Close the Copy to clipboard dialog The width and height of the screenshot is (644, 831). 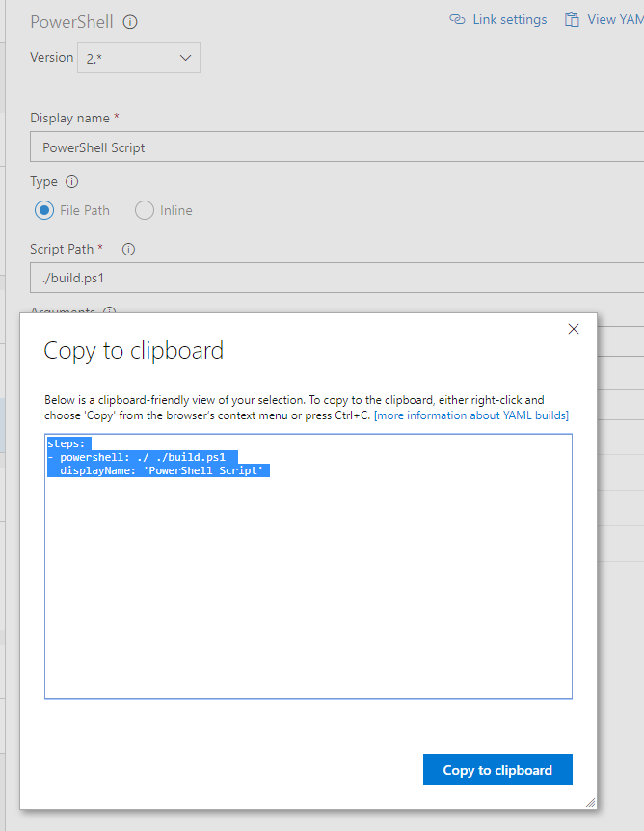coord(574,329)
